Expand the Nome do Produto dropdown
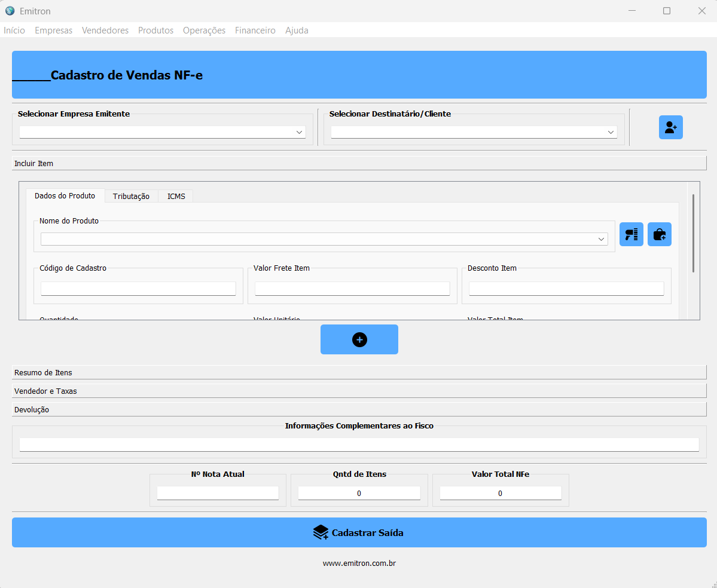 tap(324, 239)
